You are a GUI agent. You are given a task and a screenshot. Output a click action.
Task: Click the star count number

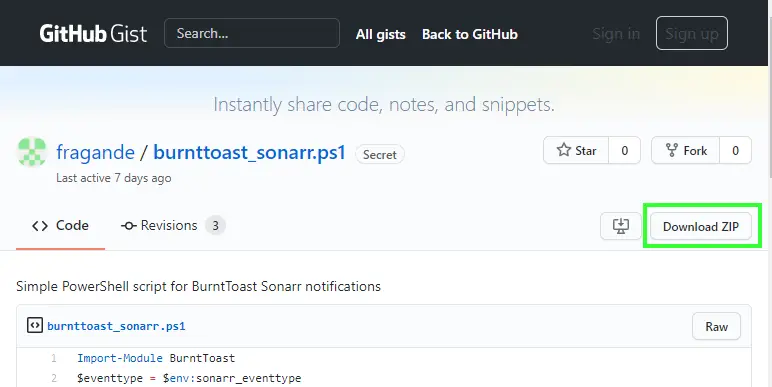coord(624,150)
